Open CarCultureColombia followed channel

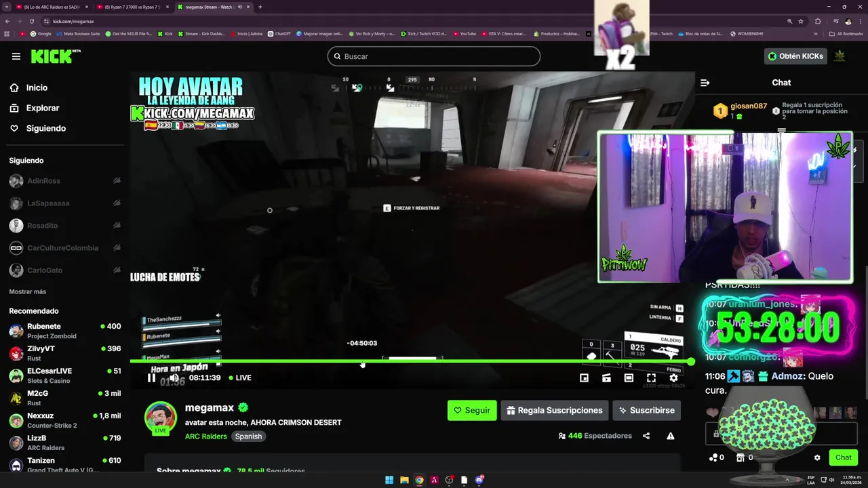64,248
